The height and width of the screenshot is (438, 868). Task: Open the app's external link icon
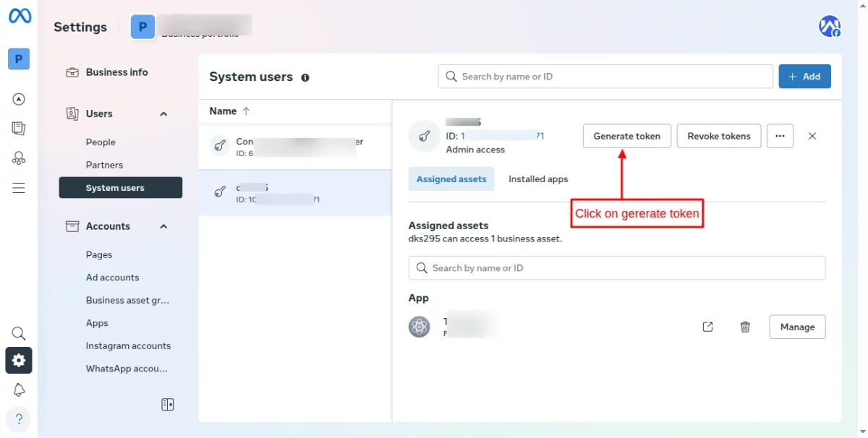(707, 327)
